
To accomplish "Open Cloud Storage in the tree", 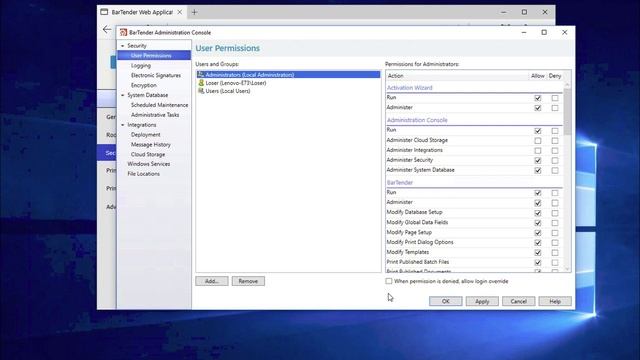I will coord(148,155).
